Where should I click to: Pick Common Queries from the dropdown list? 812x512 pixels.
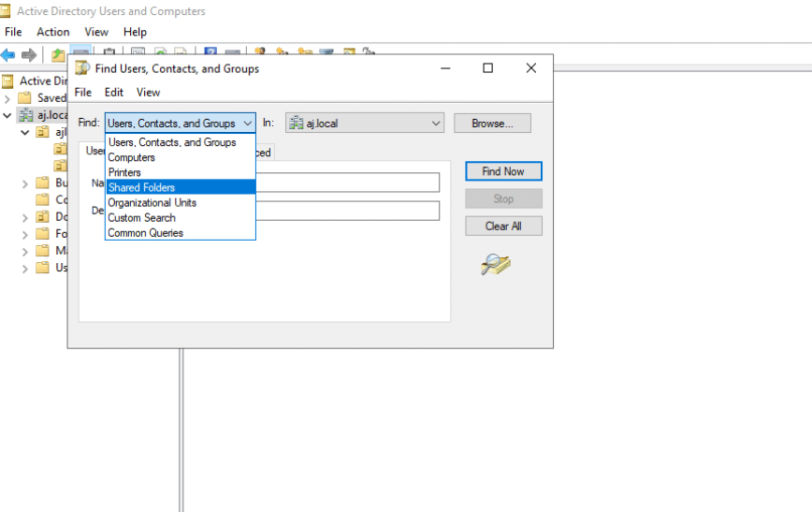(x=145, y=232)
